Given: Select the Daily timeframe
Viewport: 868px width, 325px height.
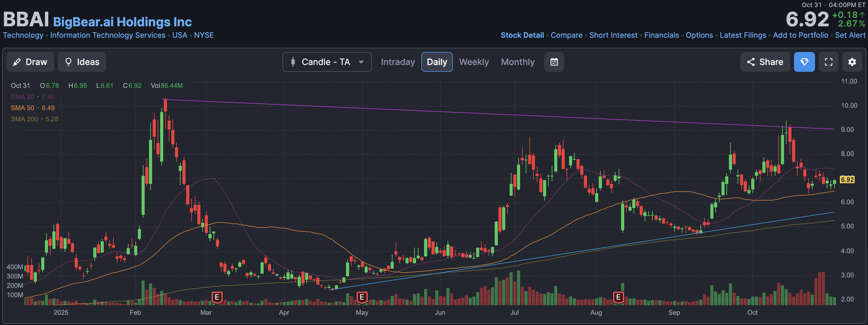Looking at the screenshot, I should [437, 62].
